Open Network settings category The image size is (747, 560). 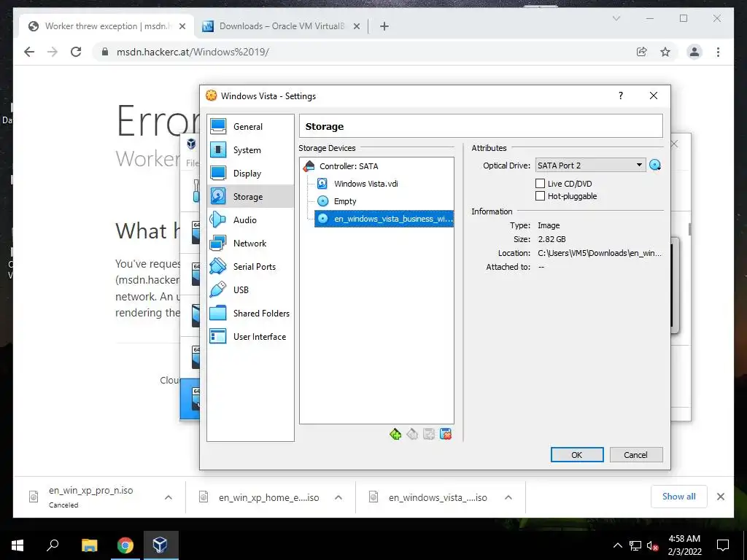pyautogui.click(x=250, y=244)
